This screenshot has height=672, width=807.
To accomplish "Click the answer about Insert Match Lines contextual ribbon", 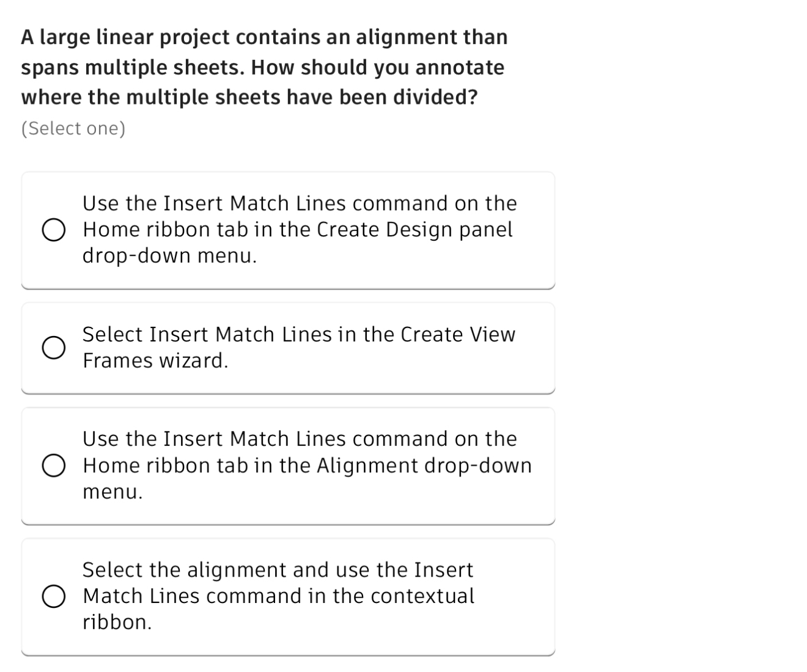I will (287, 596).
